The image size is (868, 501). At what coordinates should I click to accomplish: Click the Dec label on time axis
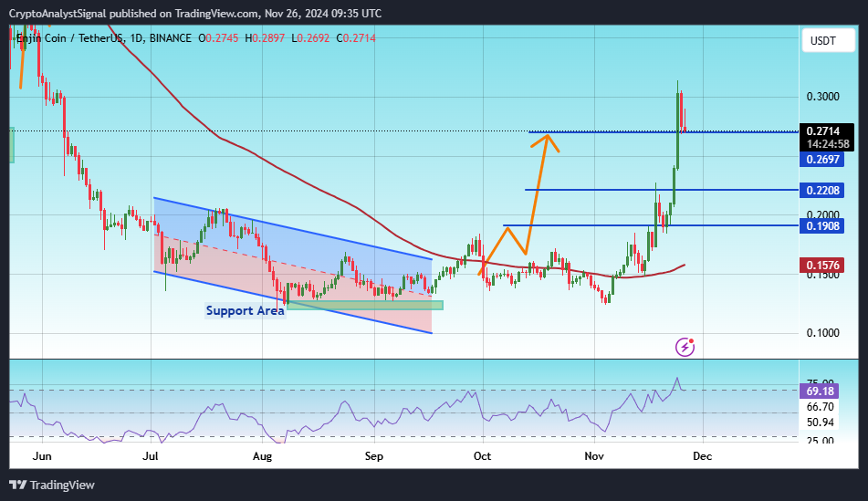703,456
